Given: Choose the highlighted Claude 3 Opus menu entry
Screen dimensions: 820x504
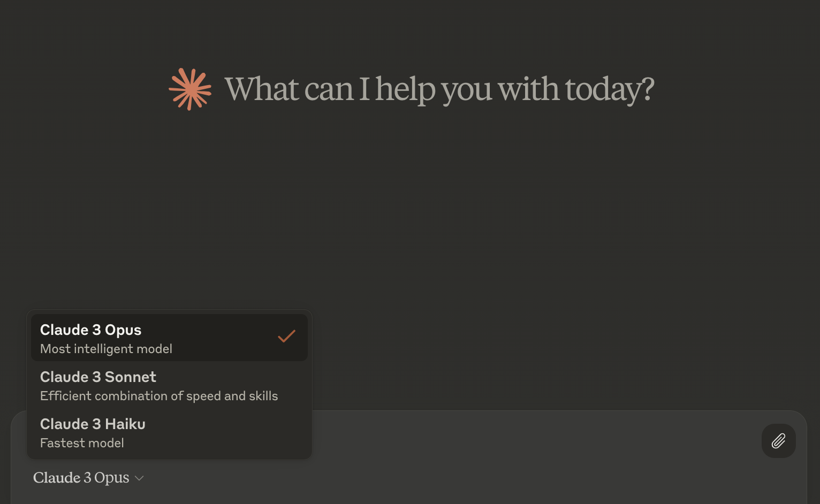Looking at the screenshot, I should [x=169, y=338].
